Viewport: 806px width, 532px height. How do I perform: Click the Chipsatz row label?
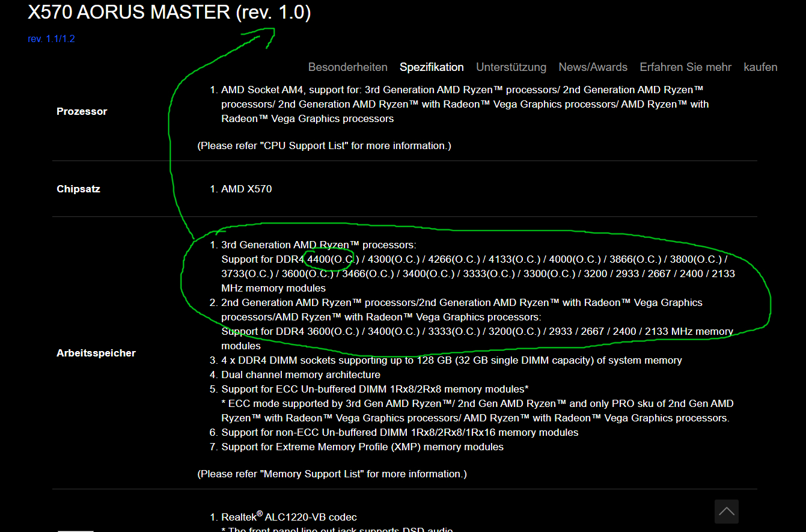point(78,189)
